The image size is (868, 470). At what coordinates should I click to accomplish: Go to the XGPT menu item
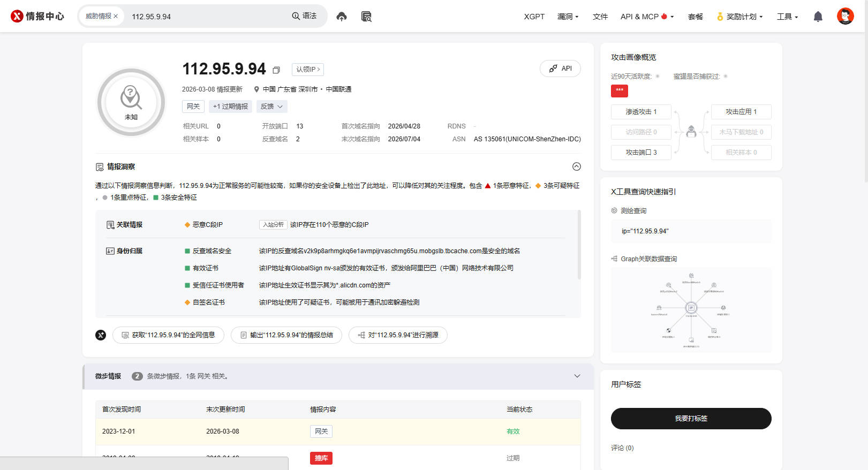(x=534, y=17)
